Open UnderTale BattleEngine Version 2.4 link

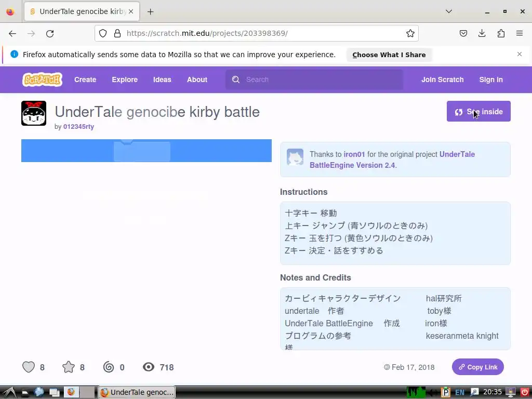click(x=392, y=160)
